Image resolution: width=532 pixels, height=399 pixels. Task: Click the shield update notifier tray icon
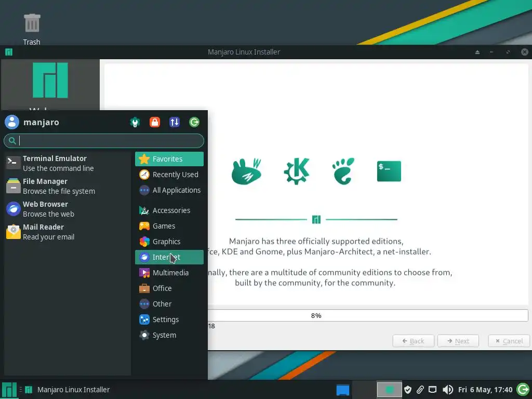tap(408, 390)
